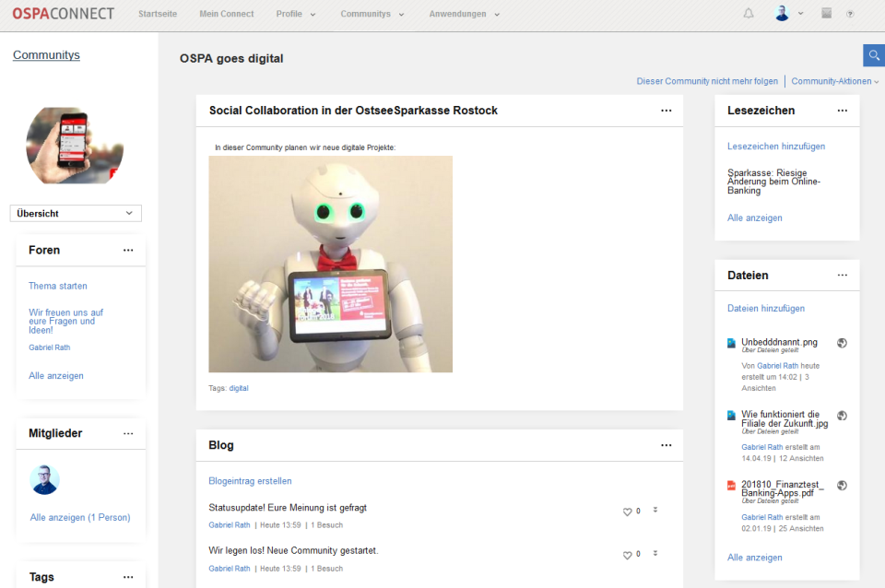Click 'Alle anzeigen' in Foren widget
This screenshot has height=588, width=885.
56,376
